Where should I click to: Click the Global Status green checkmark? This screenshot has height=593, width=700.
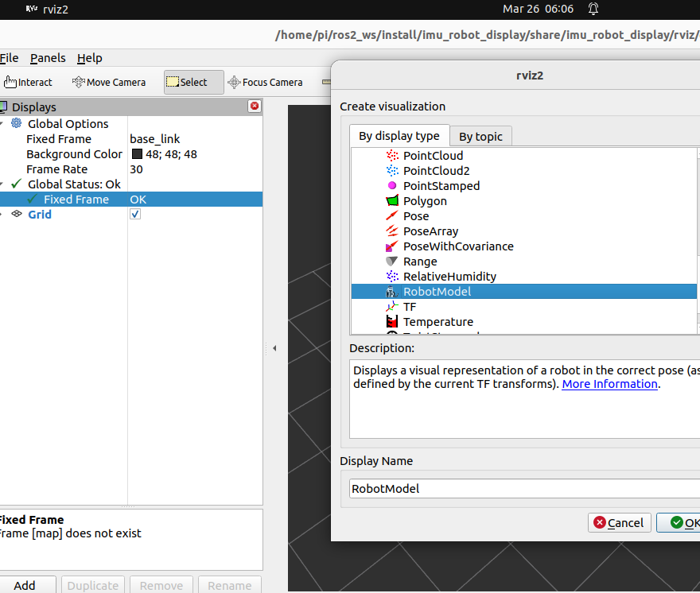[x=17, y=184]
